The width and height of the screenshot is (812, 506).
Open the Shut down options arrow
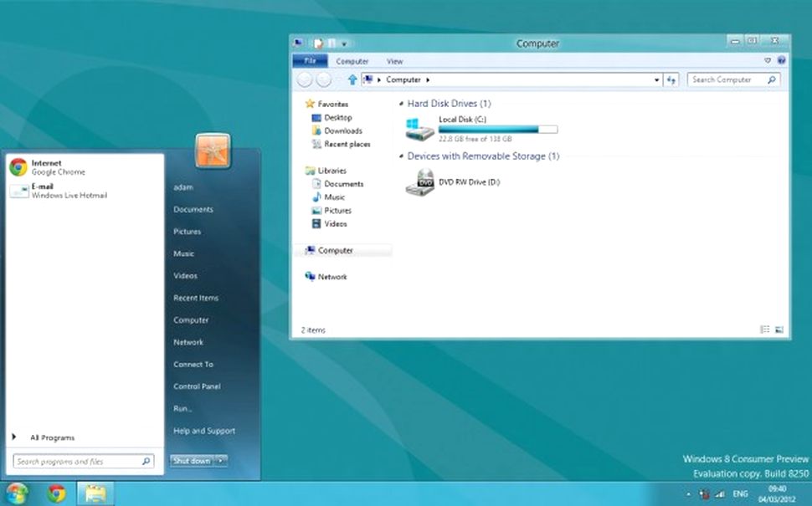[x=221, y=461]
